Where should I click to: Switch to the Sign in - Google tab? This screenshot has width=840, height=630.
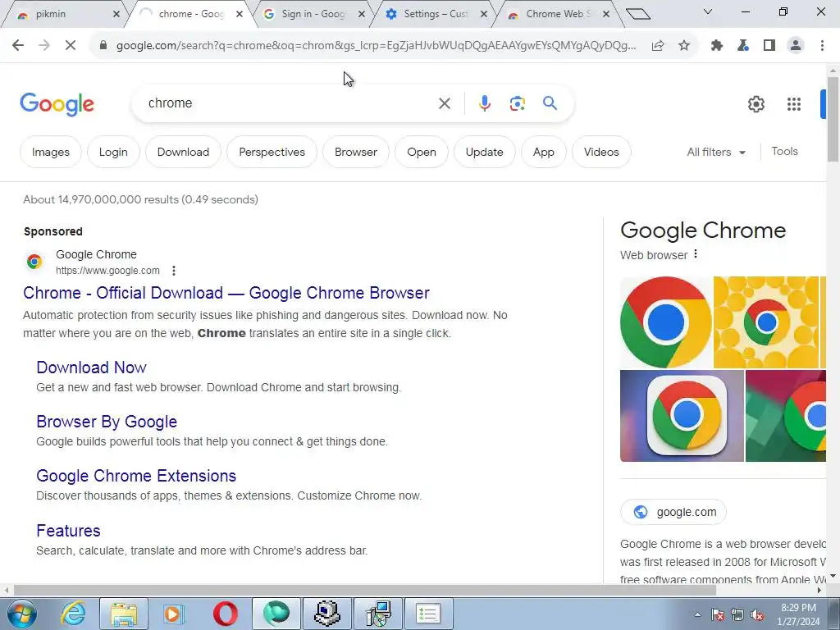click(313, 14)
